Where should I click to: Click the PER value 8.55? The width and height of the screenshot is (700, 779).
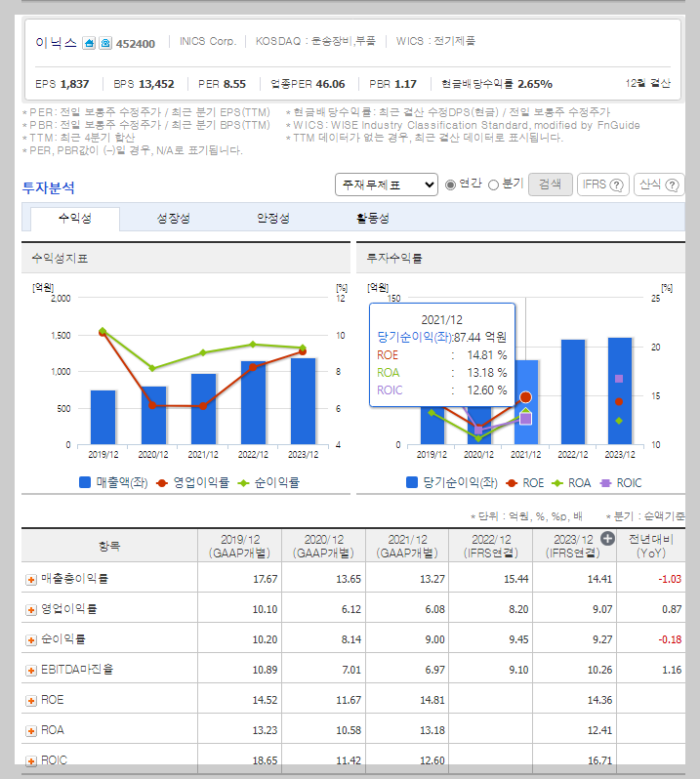coord(234,84)
